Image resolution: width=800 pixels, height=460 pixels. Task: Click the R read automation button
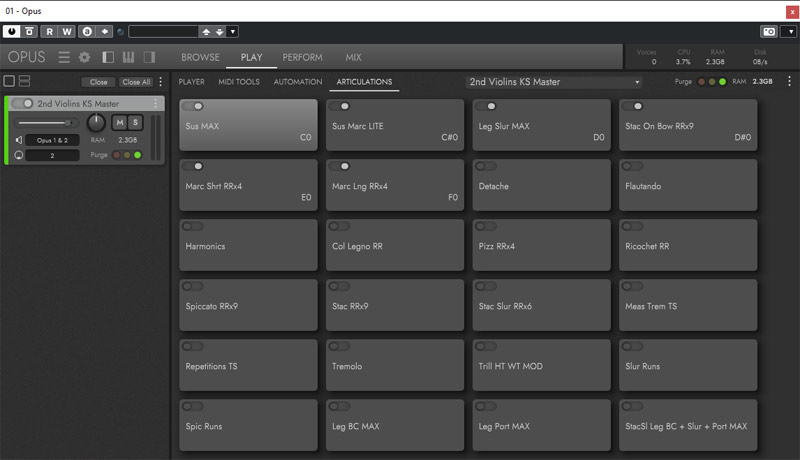[49, 32]
